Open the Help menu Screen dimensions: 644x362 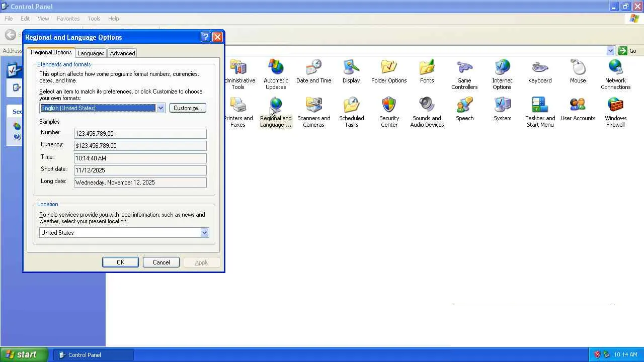tap(113, 19)
